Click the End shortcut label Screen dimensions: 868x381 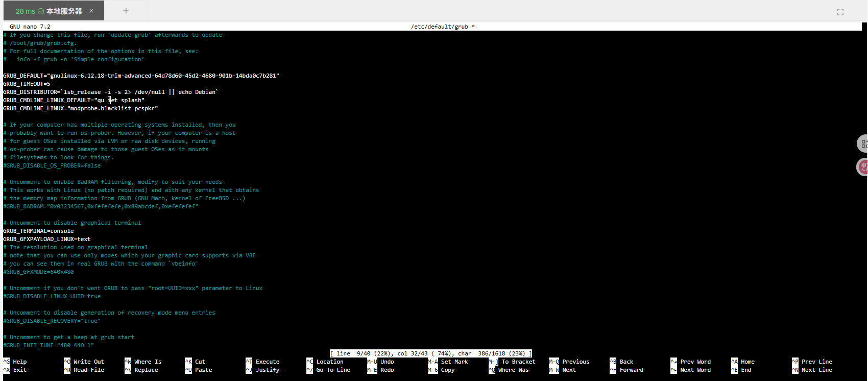coord(746,370)
